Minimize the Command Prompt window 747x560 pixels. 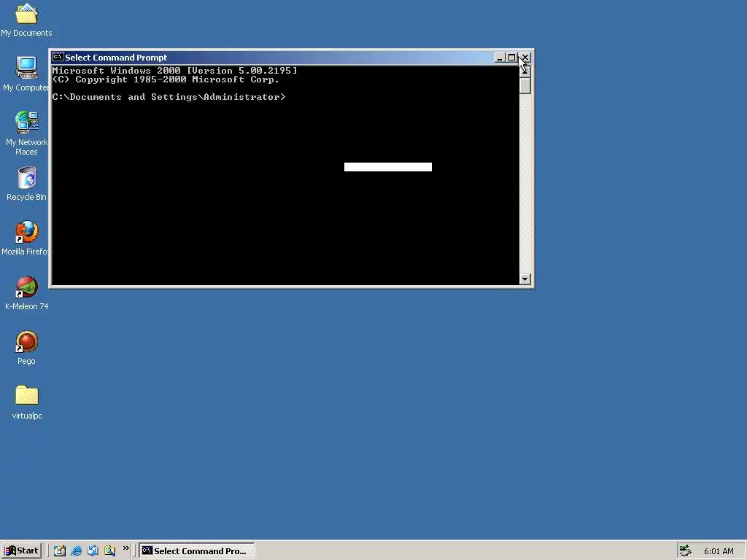click(x=500, y=58)
